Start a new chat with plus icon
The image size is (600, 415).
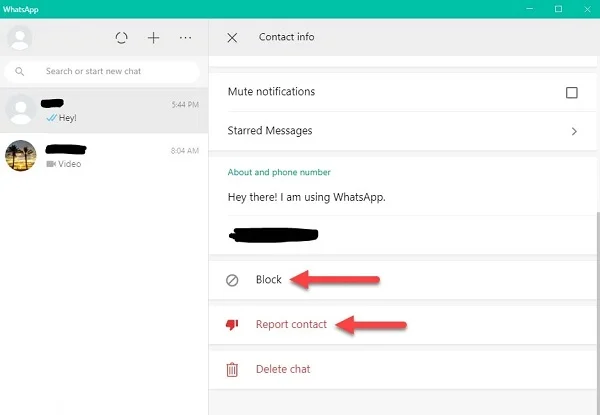[x=153, y=37]
